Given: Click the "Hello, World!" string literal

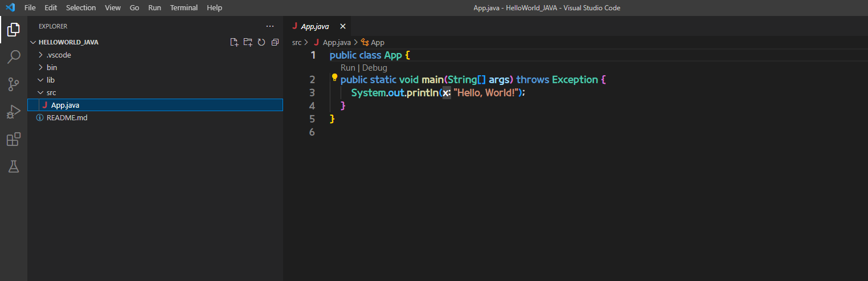Looking at the screenshot, I should coord(485,92).
